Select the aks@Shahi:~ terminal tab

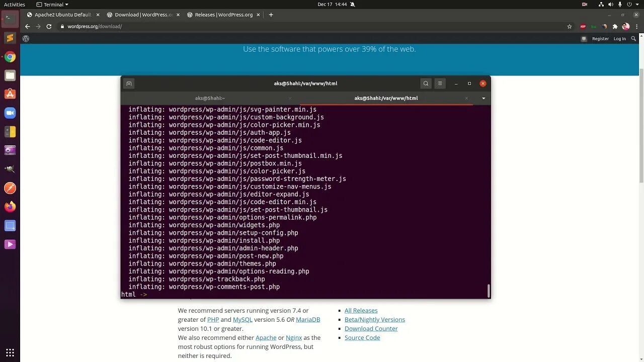point(210,98)
